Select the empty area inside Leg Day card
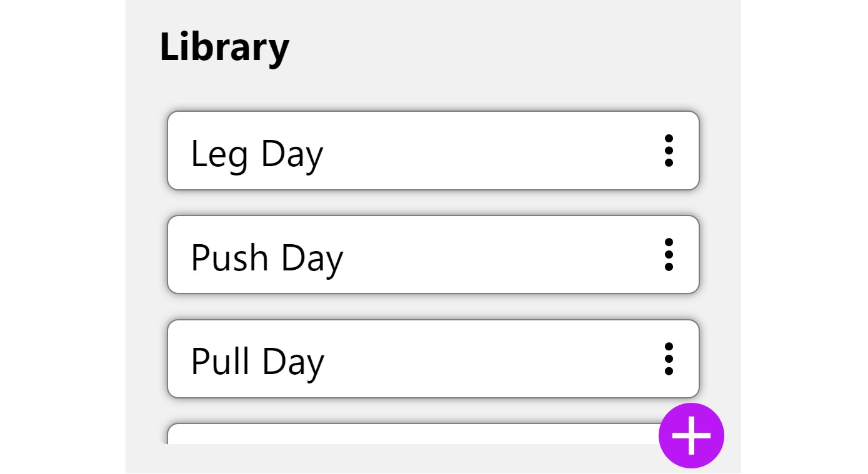This screenshot has height=474, width=868. [491, 151]
